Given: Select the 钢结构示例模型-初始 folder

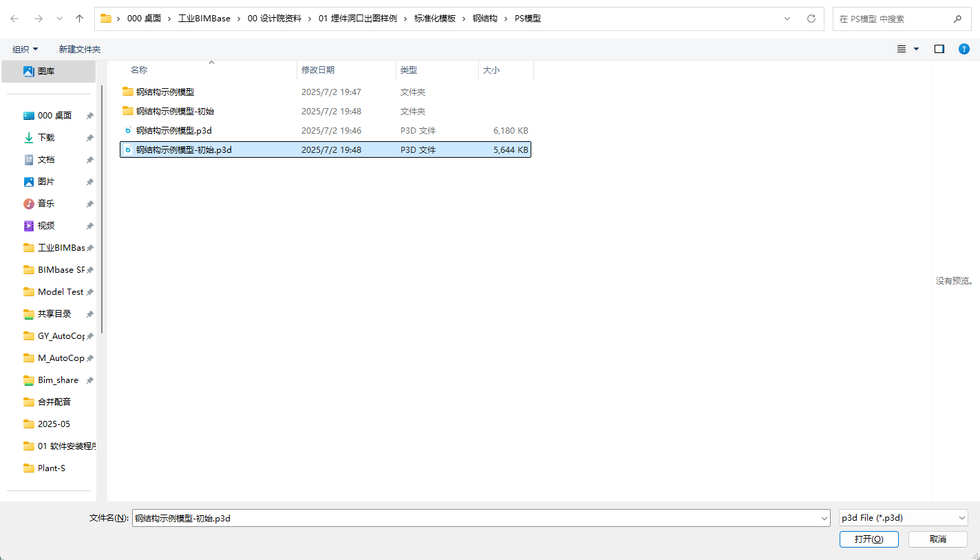Looking at the screenshot, I should 326,111.
